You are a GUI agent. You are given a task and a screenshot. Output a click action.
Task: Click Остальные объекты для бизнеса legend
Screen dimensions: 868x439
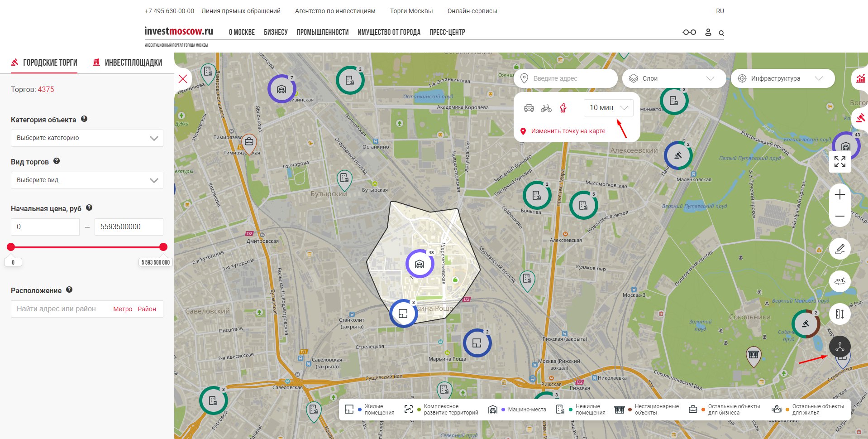[x=724, y=410]
